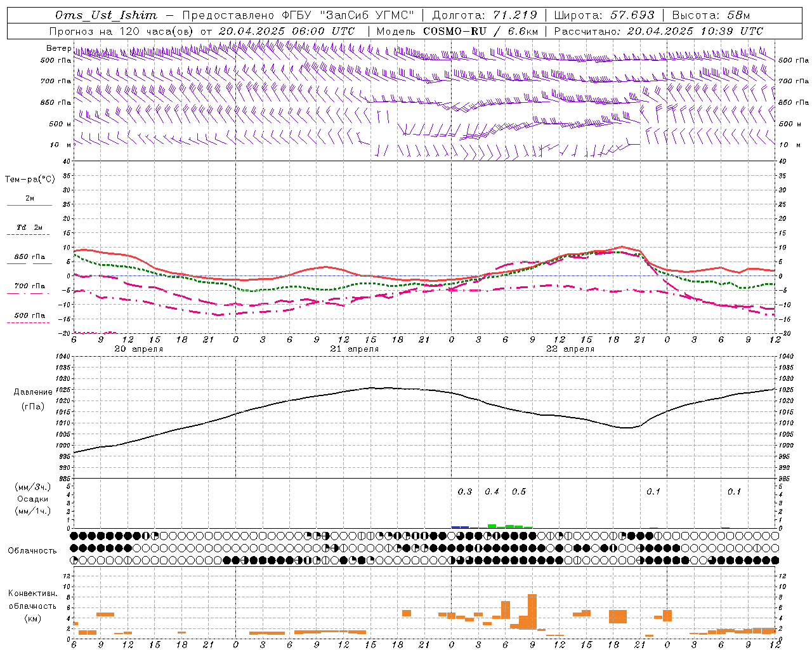Click the Облачность cloud cover label

[x=32, y=551]
